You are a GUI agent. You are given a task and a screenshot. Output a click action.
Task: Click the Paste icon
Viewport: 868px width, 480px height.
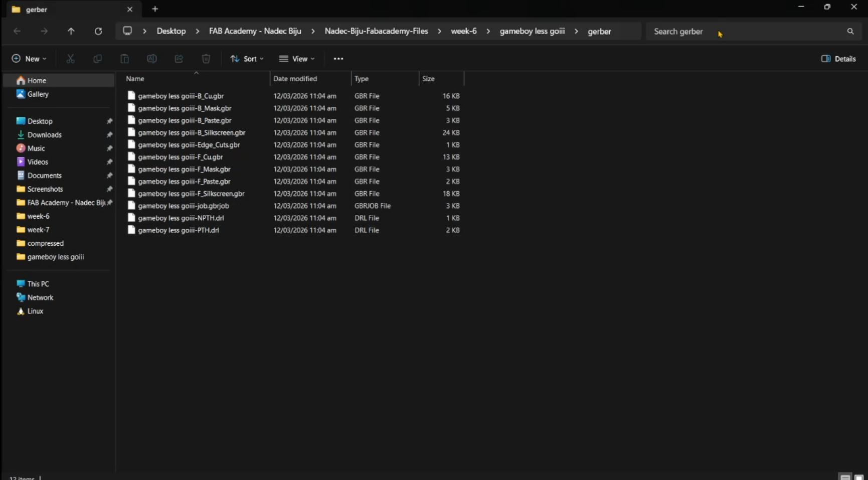coord(124,58)
